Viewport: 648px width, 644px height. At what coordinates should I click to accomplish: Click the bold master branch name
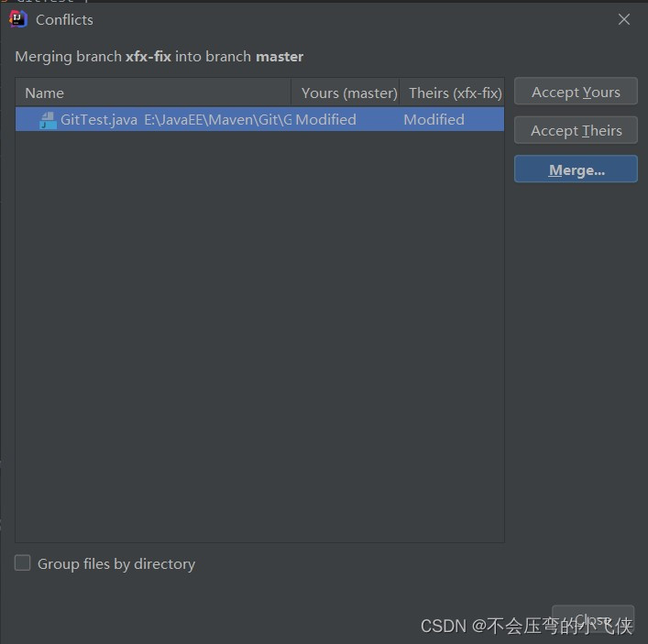point(280,57)
